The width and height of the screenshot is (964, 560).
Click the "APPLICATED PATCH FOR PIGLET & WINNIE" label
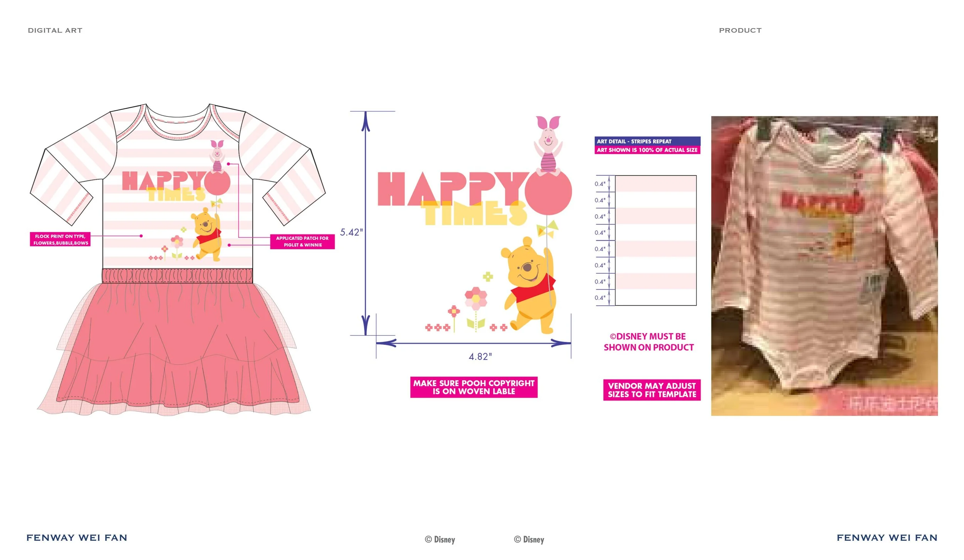pos(302,242)
